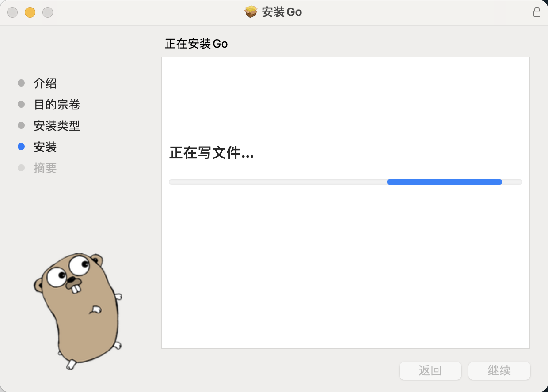The width and height of the screenshot is (548, 392).
Task: Click the gray bullet beside 安装类型
Action: 21,125
